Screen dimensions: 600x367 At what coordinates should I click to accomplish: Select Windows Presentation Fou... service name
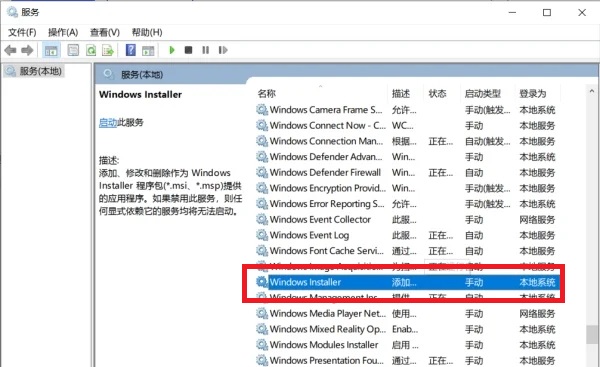(x=326, y=361)
